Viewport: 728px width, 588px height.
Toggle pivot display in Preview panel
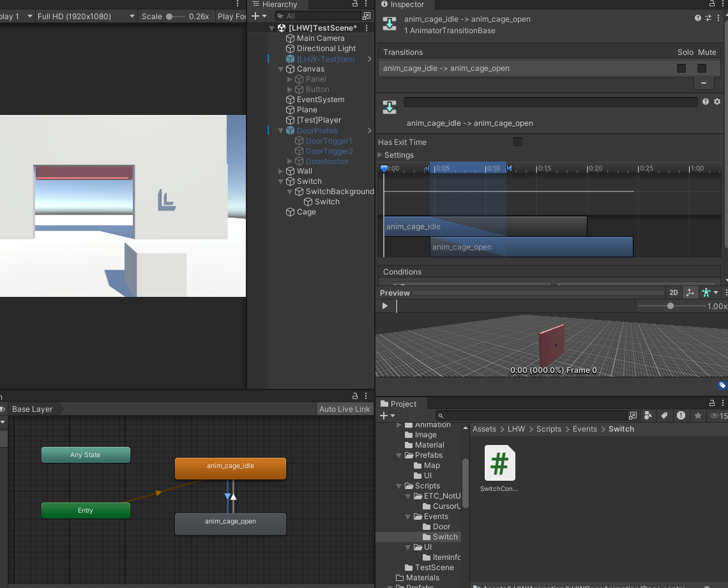pos(690,293)
